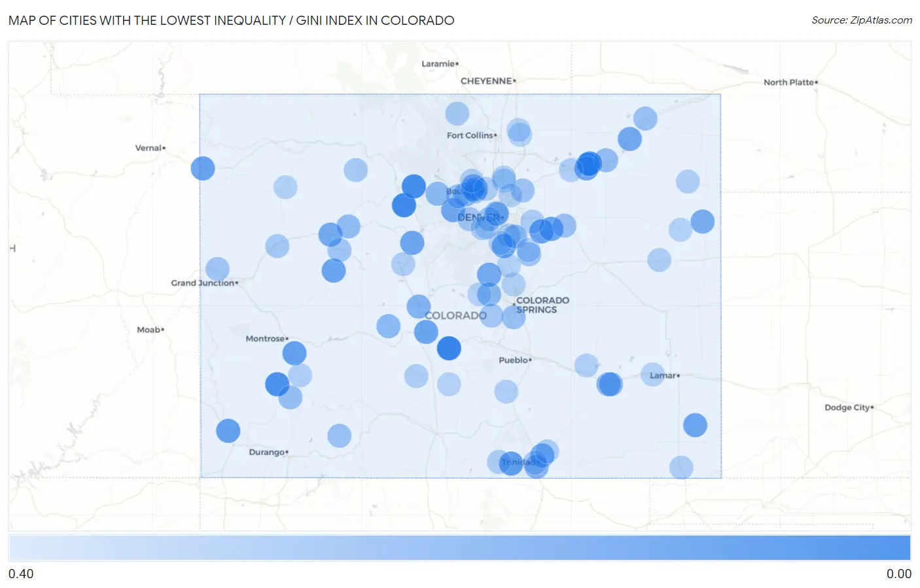Click the map title about Gini Index in Colorado
The height and width of the screenshot is (588, 920).
[232, 20]
